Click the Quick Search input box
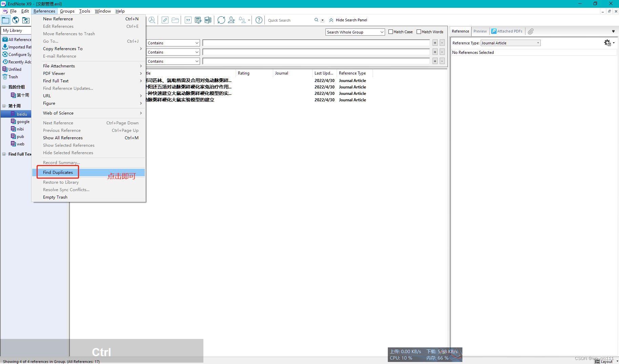This screenshot has width=619, height=364. pos(290,20)
